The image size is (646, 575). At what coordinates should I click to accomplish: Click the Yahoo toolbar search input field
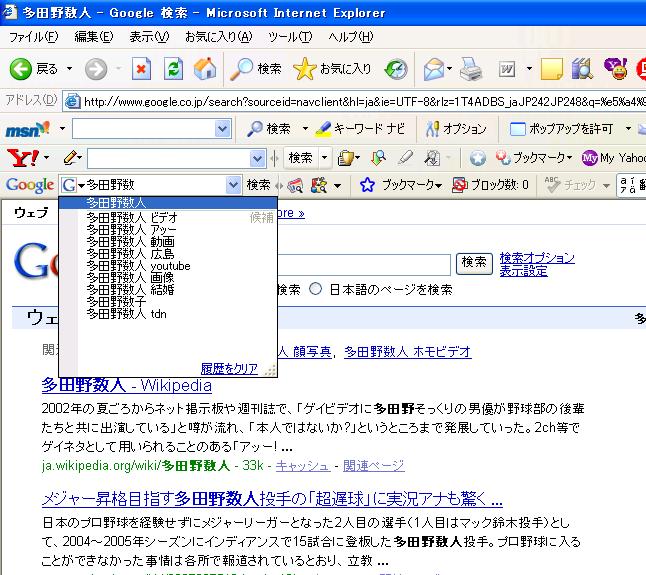point(169,158)
